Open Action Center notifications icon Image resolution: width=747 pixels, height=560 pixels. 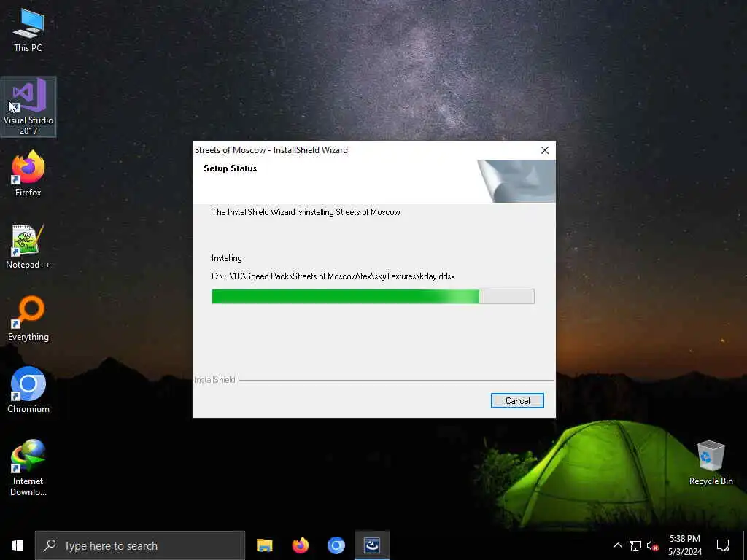pyautogui.click(x=723, y=545)
